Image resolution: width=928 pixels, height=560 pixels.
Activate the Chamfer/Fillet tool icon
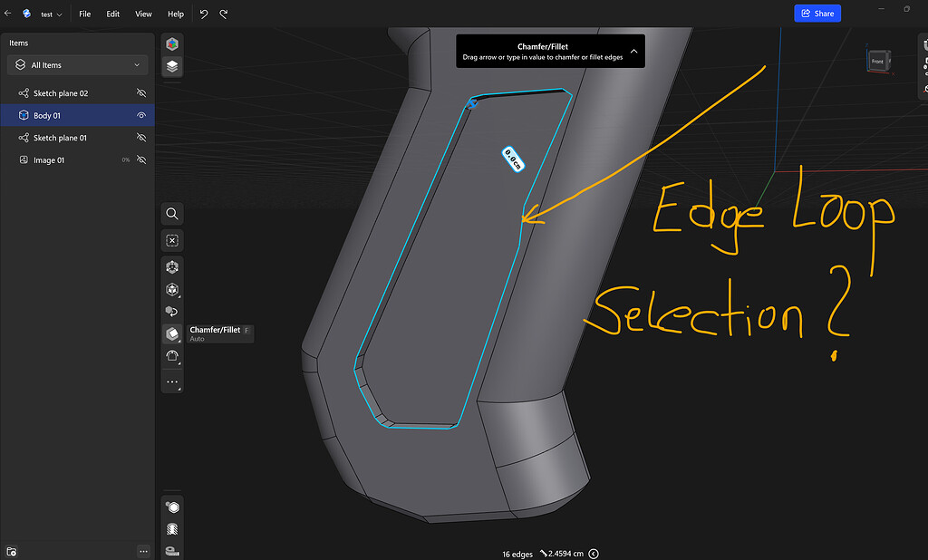pyautogui.click(x=172, y=333)
